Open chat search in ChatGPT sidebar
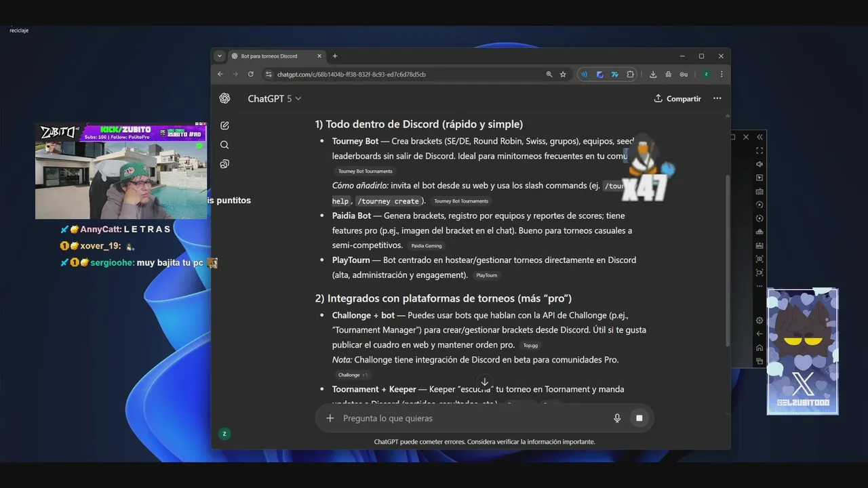Image resolution: width=868 pixels, height=488 pixels. click(x=224, y=145)
